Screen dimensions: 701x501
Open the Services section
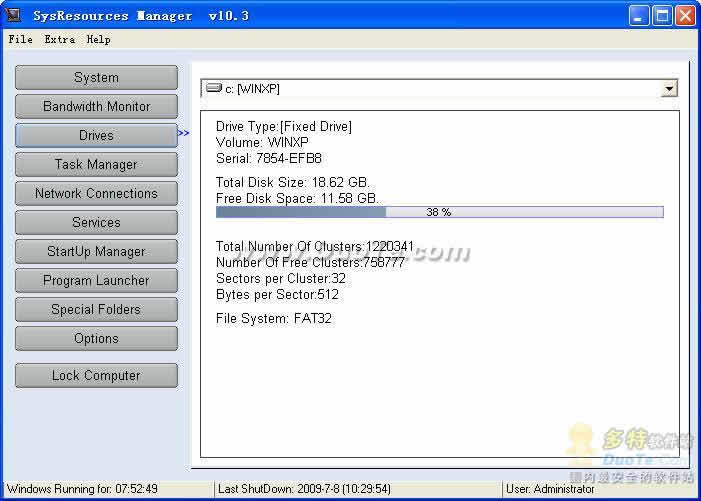click(96, 223)
